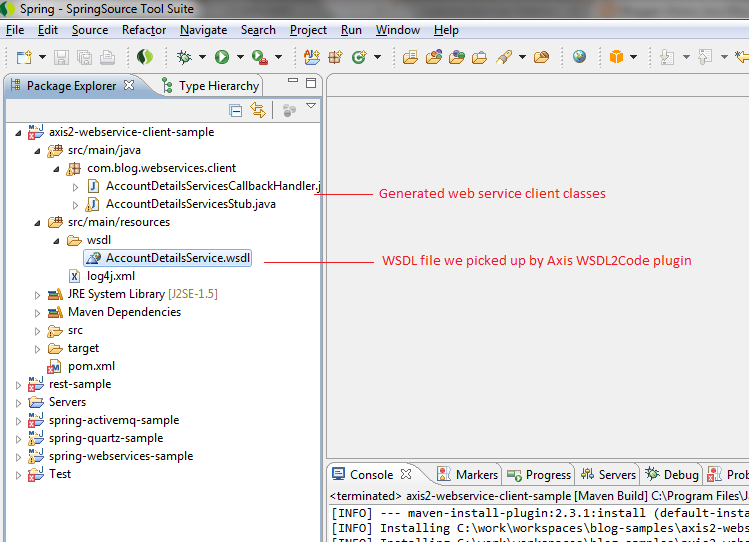This screenshot has width=749, height=542.
Task: Click the New file toolbar icon
Action: click(x=24, y=57)
